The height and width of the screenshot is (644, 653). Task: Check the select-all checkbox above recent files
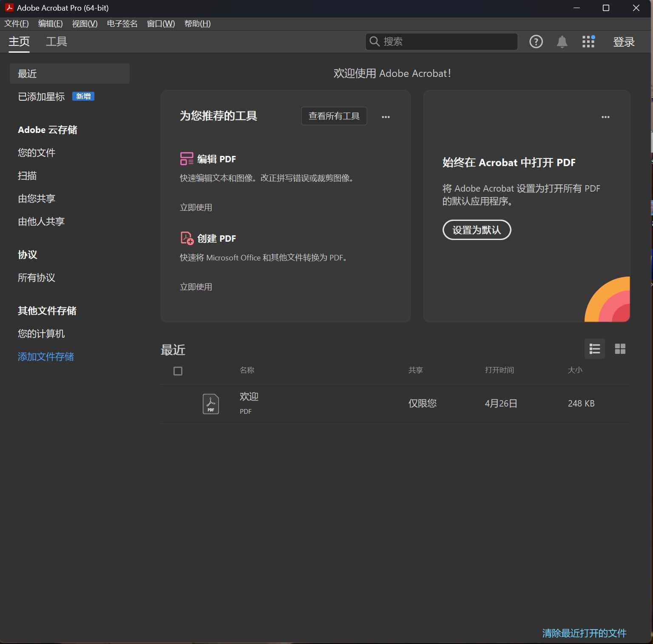pos(178,371)
